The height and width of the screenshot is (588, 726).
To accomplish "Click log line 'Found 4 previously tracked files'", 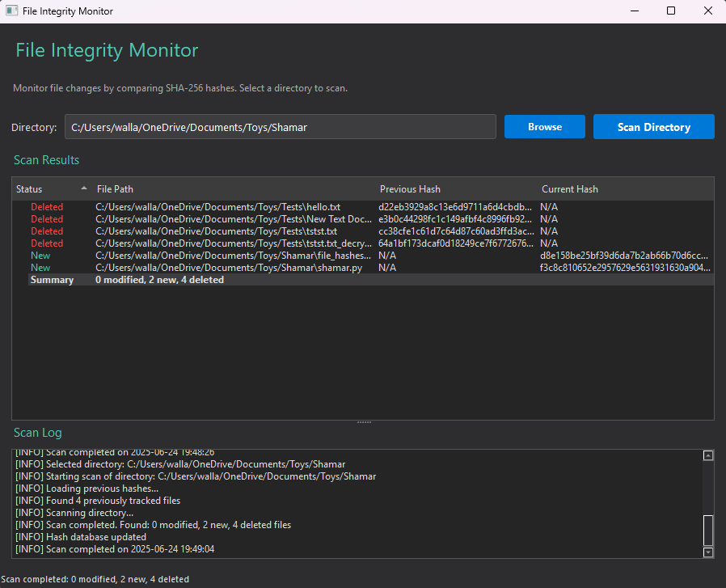I will pos(98,501).
